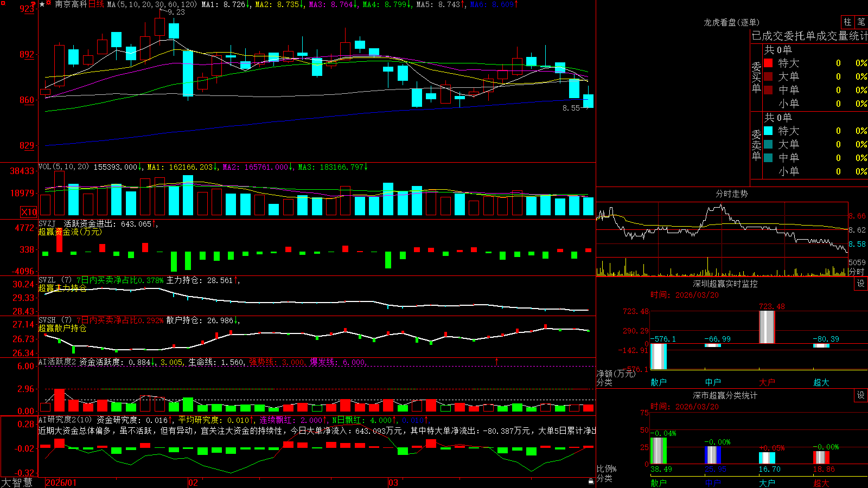This screenshot has width=868, height=488.
Task: Click the 分时走势 panel title
Action: [x=732, y=194]
